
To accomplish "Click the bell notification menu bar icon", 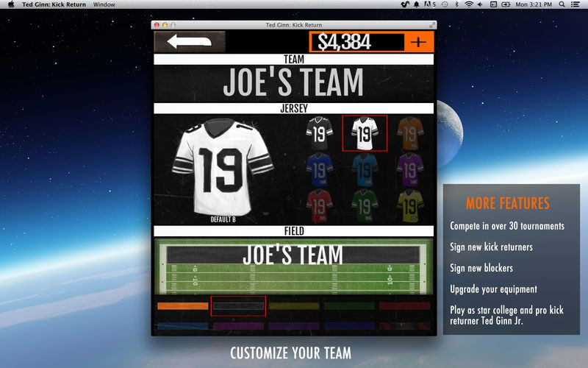I will point(416,4).
